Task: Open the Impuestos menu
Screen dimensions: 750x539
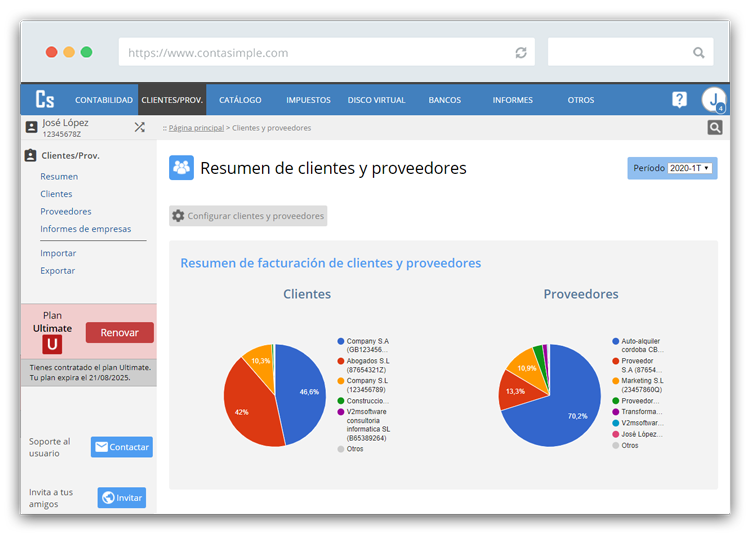Action: (308, 100)
